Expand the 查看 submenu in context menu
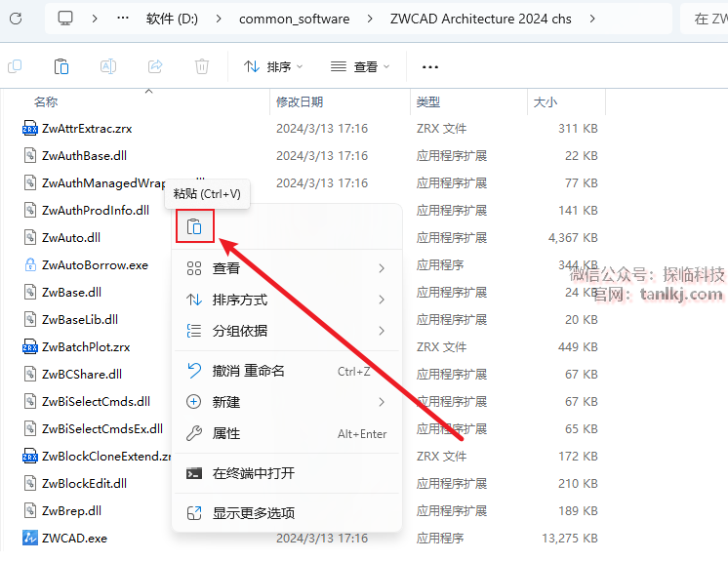The image size is (728, 561). [287, 268]
